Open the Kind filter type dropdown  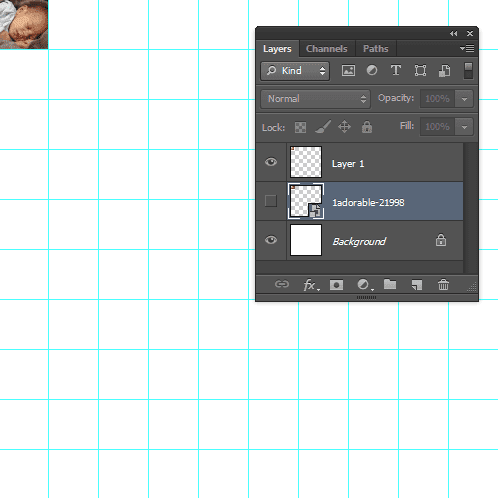point(295,71)
